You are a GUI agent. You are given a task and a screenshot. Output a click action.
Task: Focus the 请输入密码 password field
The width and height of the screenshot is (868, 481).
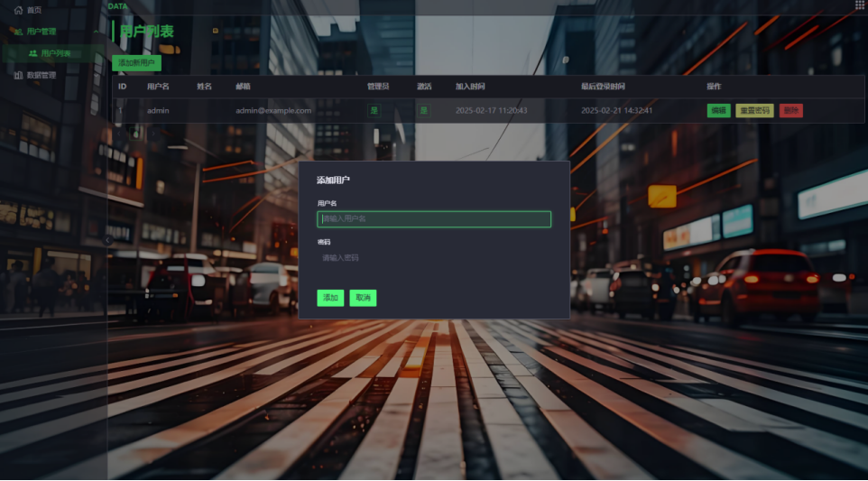pyautogui.click(x=434, y=258)
